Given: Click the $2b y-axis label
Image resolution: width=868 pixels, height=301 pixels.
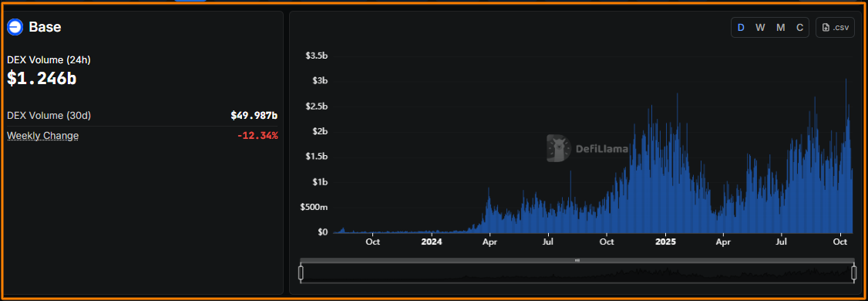Looking at the screenshot, I should pos(320,131).
